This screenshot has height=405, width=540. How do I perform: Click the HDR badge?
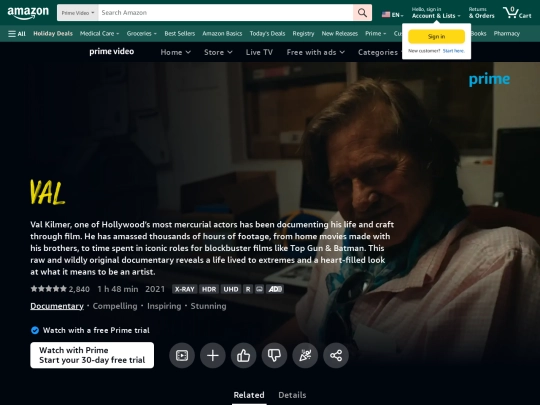tap(209, 289)
